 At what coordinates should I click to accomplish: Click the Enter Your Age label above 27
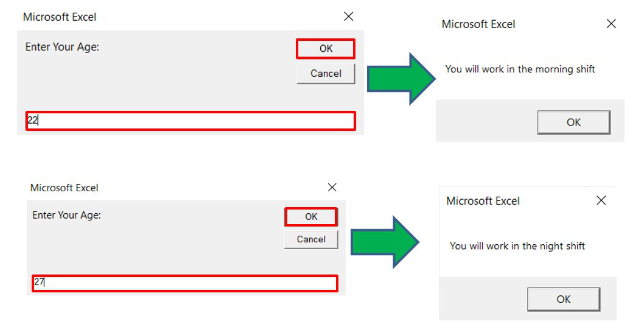point(66,215)
